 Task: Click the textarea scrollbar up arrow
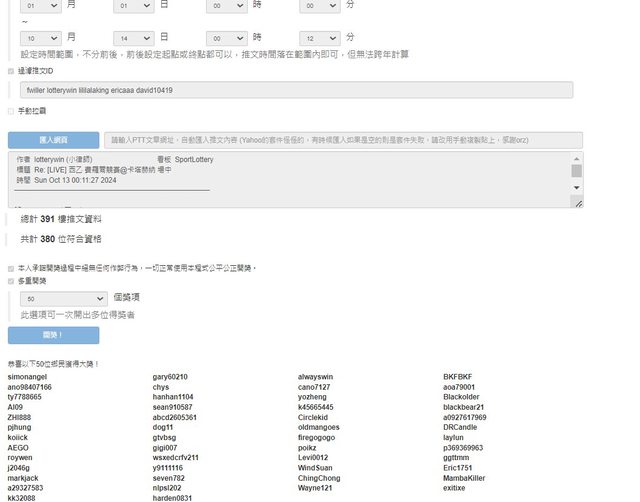coord(576,158)
